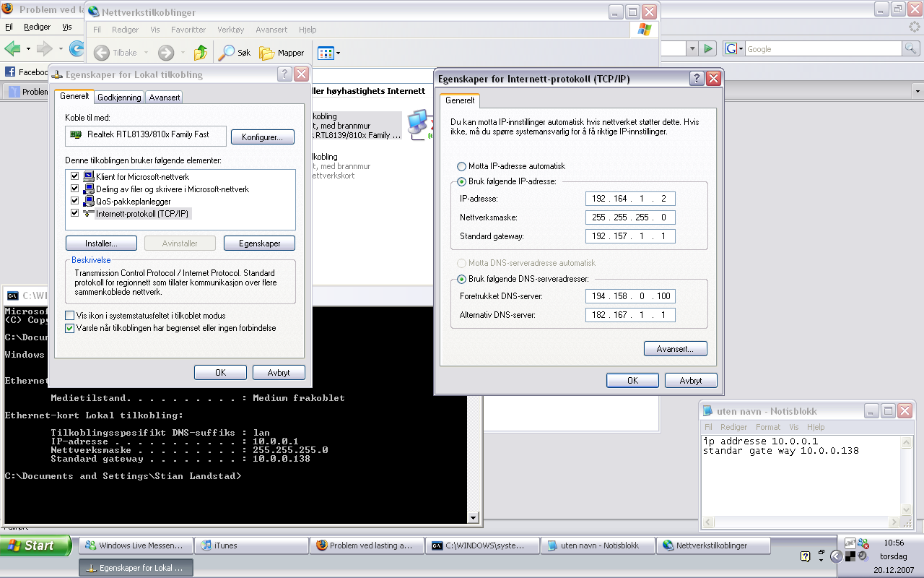Click Firefox search magnifier icon
Viewport: 924px width, 578px height.
912,48
